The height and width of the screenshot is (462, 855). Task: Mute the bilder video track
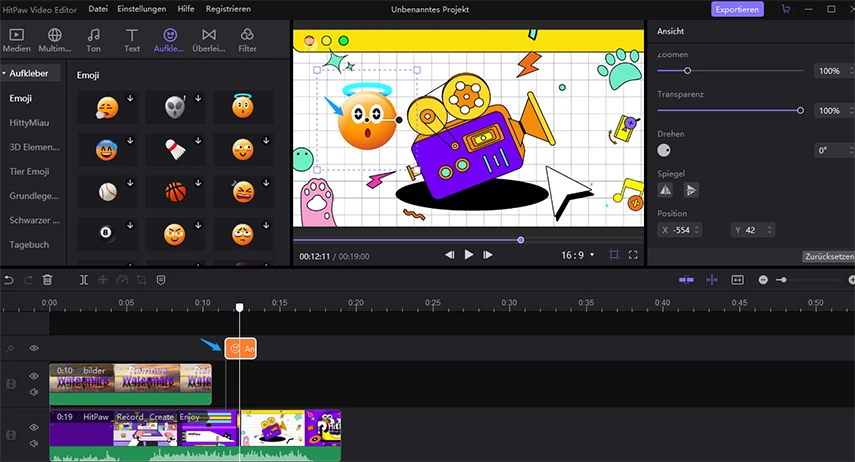[34, 392]
